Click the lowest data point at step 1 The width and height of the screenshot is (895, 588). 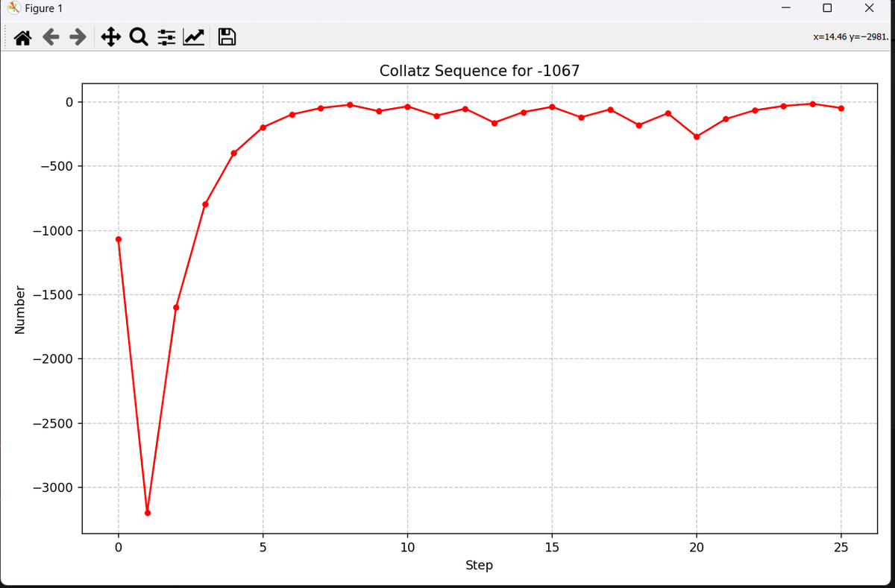[148, 513]
